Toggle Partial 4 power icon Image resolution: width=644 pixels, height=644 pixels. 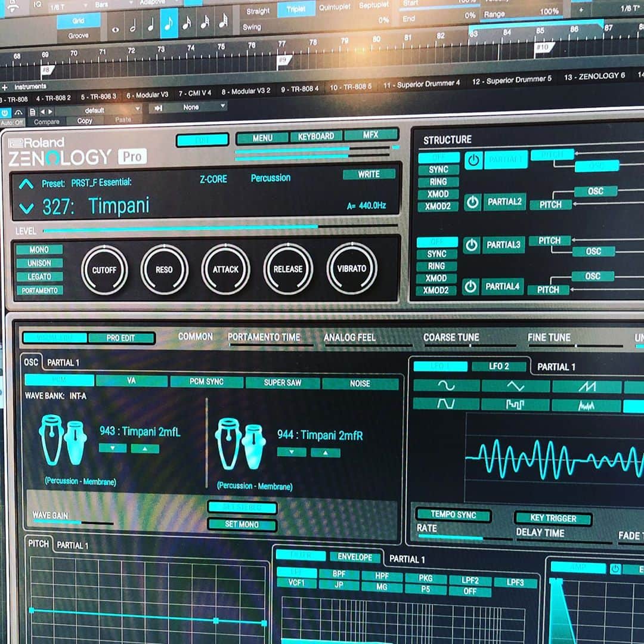tap(470, 287)
